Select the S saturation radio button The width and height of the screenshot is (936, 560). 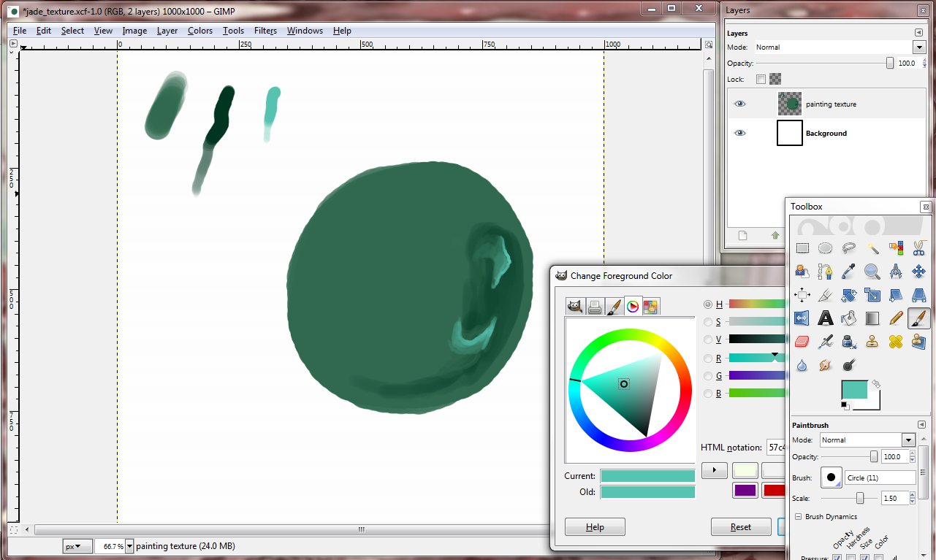tap(707, 322)
